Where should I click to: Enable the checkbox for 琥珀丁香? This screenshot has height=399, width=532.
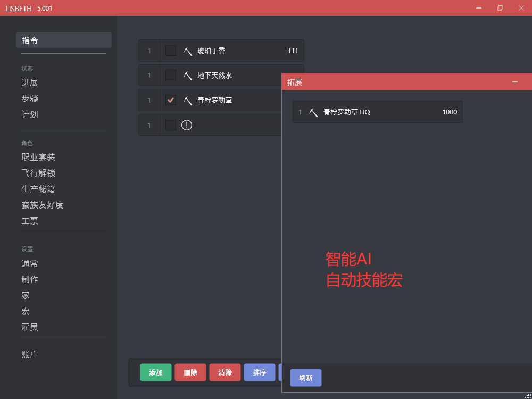point(171,51)
